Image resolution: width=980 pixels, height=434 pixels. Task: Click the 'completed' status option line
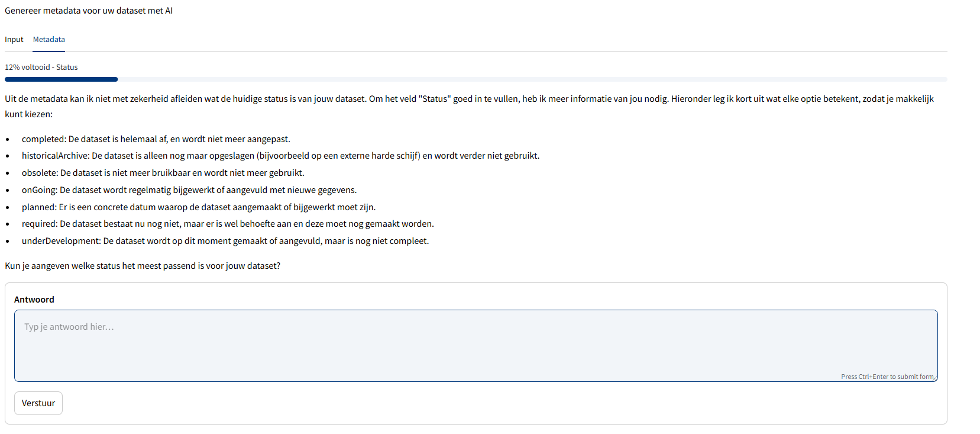[156, 139]
